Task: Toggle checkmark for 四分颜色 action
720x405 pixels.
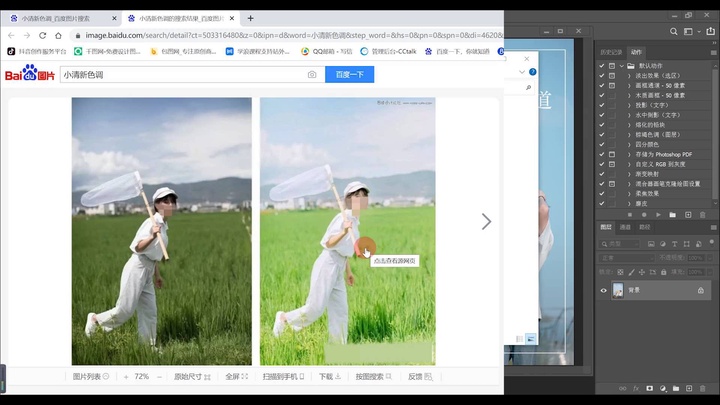Action: click(x=602, y=144)
